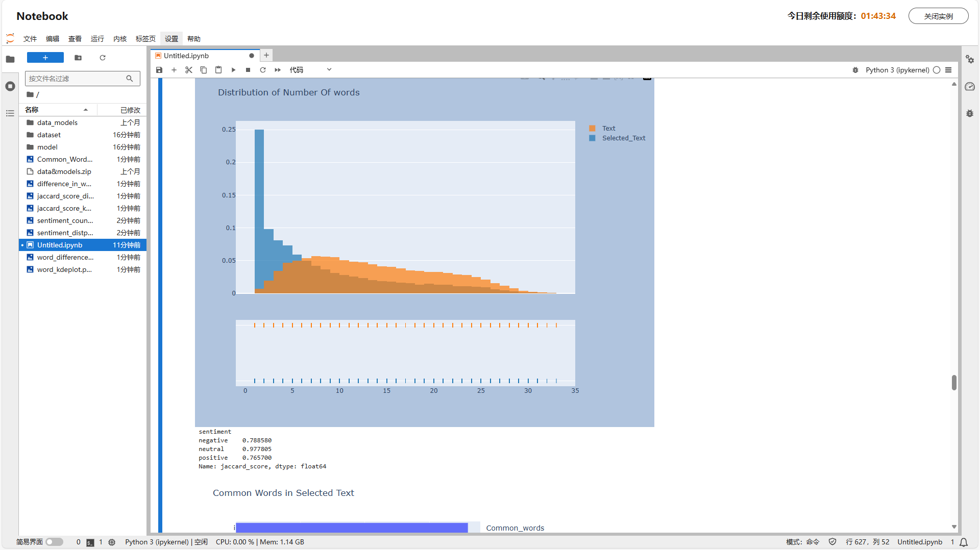The height and width of the screenshot is (550, 980).
Task: Open the debugger bug icon on right sidebar
Action: coord(970,113)
